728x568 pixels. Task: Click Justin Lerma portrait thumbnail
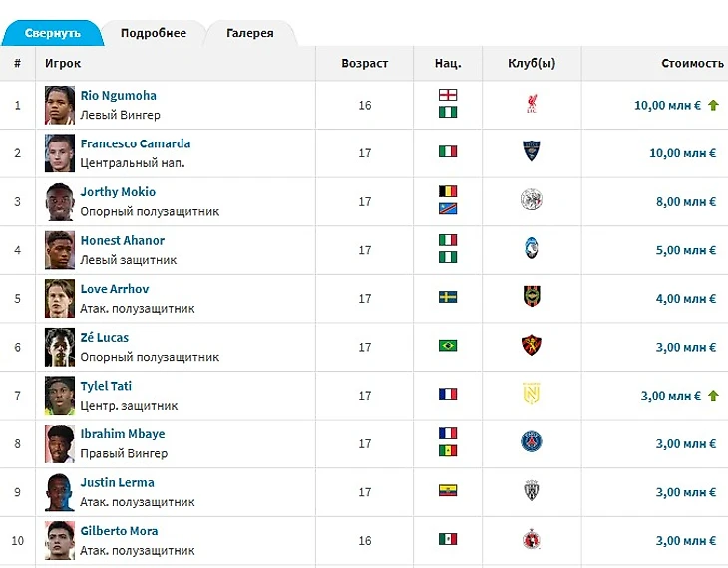(60, 492)
